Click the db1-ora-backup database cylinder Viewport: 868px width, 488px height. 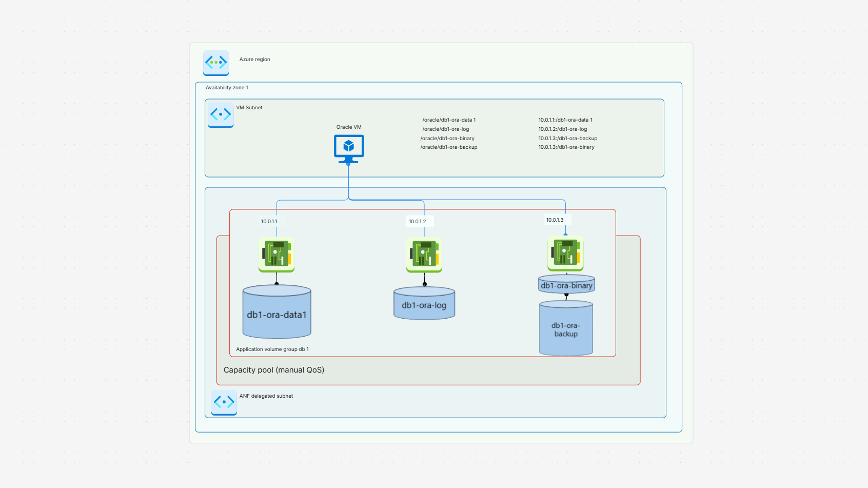[565, 328]
